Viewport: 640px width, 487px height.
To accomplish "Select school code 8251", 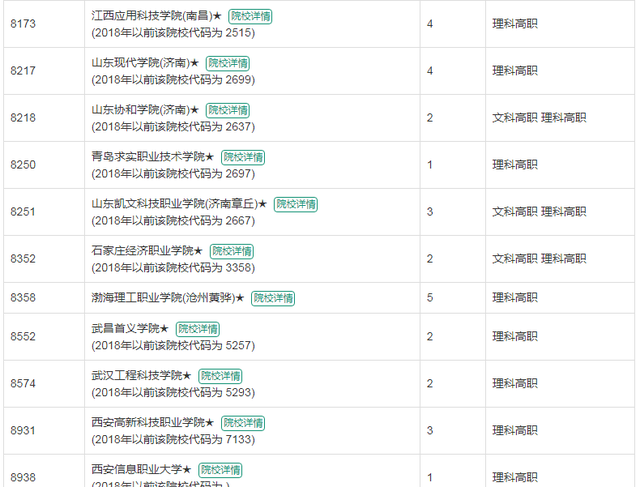I will (x=23, y=211).
